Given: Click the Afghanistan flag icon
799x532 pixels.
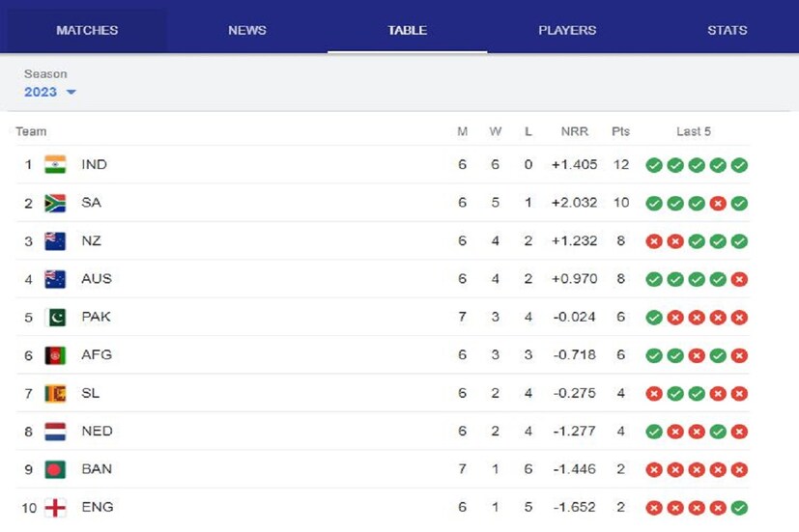Looking at the screenshot, I should tap(55, 355).
